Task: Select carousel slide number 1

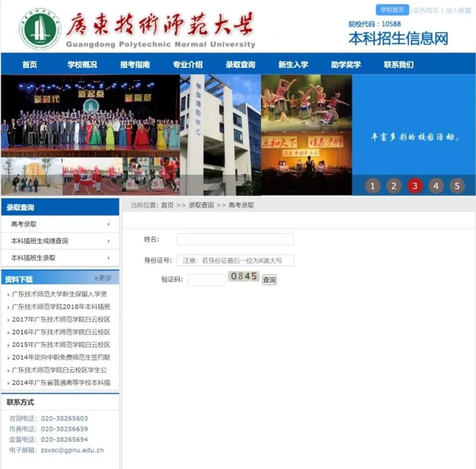Action: pyautogui.click(x=372, y=185)
